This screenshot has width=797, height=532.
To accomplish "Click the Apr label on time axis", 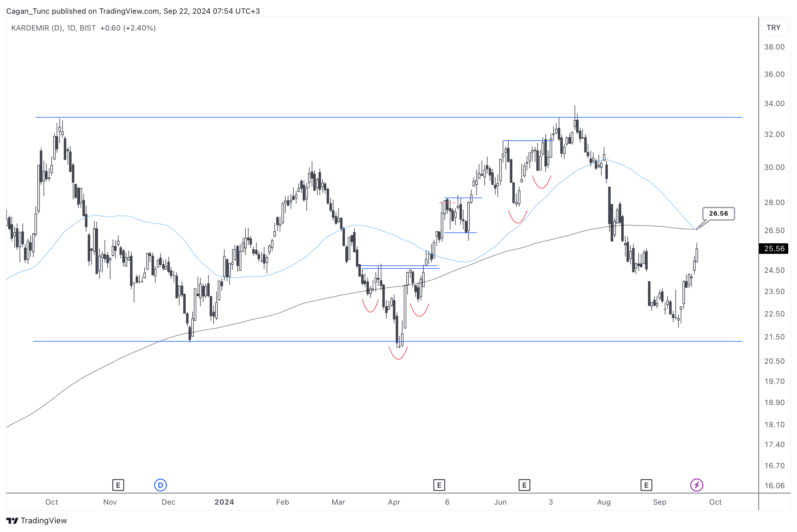I will (x=394, y=502).
